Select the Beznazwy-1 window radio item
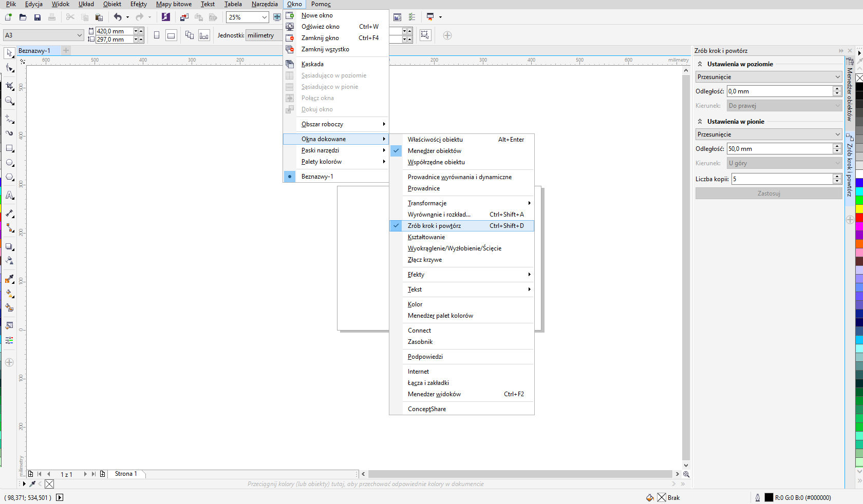863x504 pixels. tap(317, 177)
